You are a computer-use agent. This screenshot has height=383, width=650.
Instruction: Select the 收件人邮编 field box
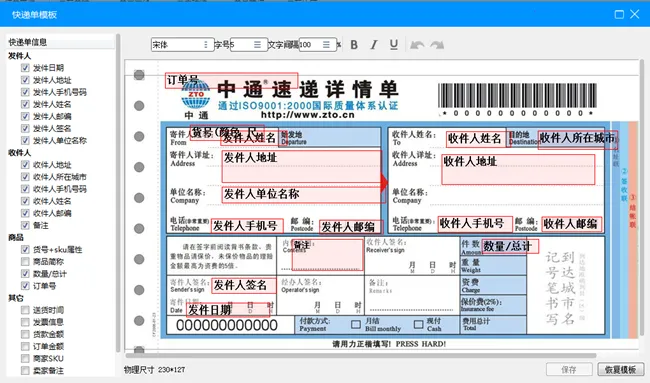572,224
